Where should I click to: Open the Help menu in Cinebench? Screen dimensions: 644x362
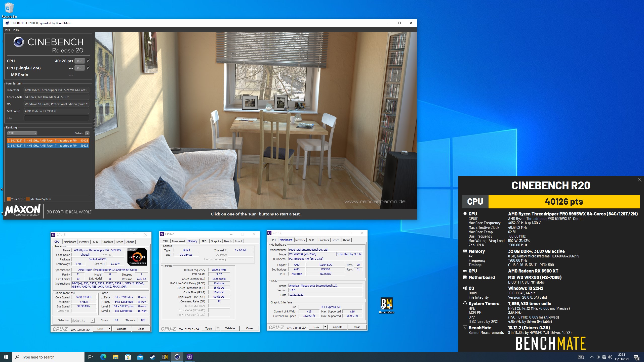pyautogui.click(x=16, y=30)
